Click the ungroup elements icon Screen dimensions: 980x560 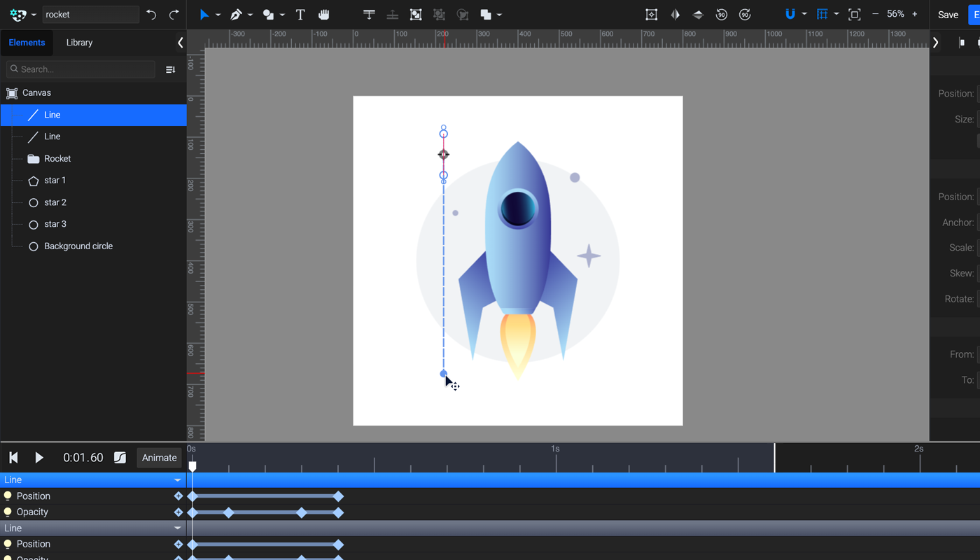click(439, 15)
